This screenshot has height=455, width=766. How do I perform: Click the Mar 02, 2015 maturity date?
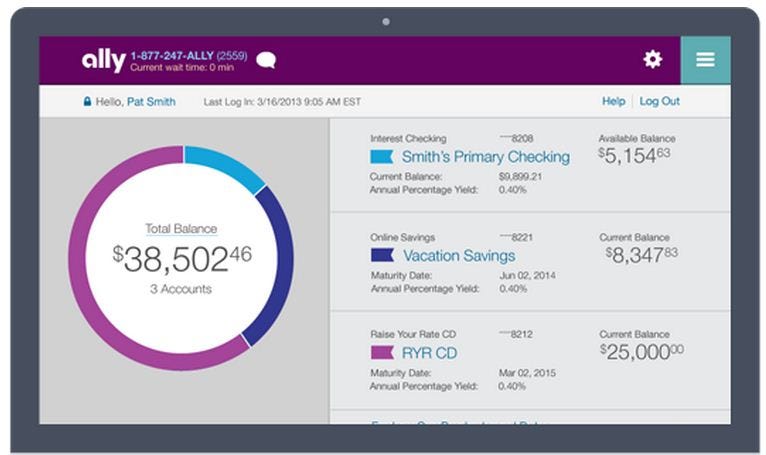pos(527,373)
